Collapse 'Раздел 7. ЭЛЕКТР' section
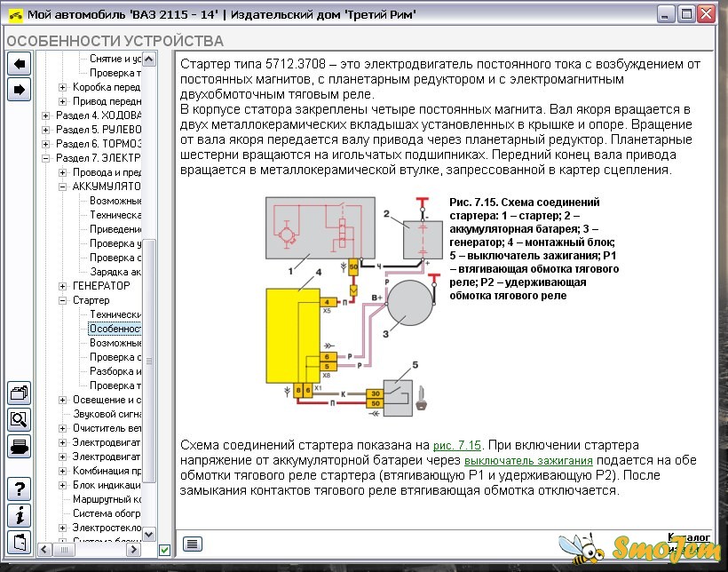The height and width of the screenshot is (572, 728). coord(45,158)
